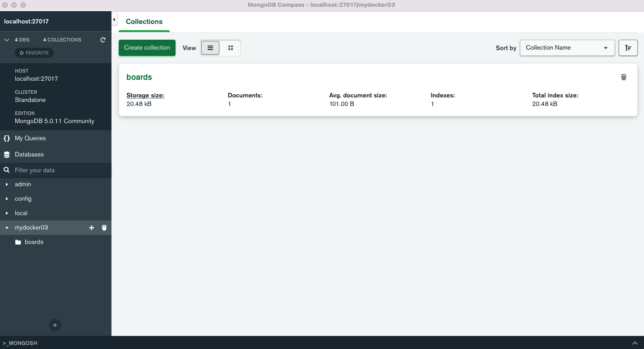This screenshot has width=644, height=349.
Task: Select the boards folder icon in the tree
Action: tap(18, 242)
